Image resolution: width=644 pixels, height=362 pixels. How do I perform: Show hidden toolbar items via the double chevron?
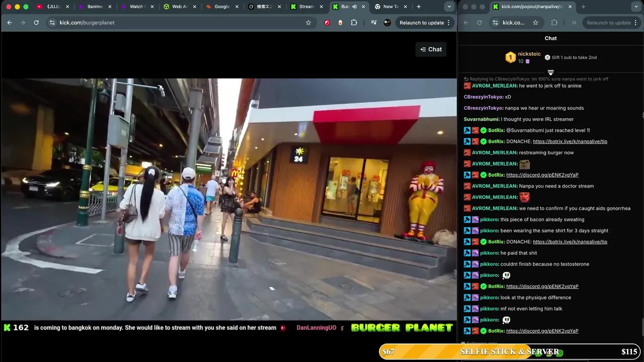pyautogui.click(x=574, y=23)
